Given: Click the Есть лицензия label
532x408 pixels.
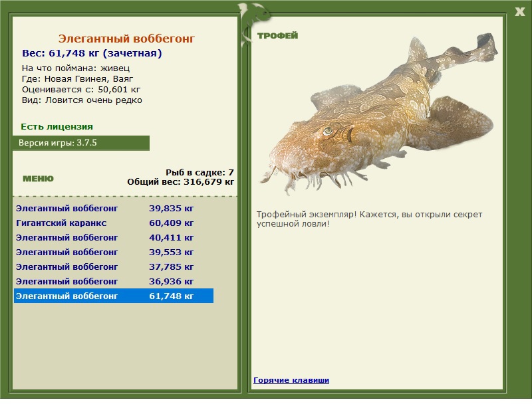Looking at the screenshot, I should [x=57, y=126].
